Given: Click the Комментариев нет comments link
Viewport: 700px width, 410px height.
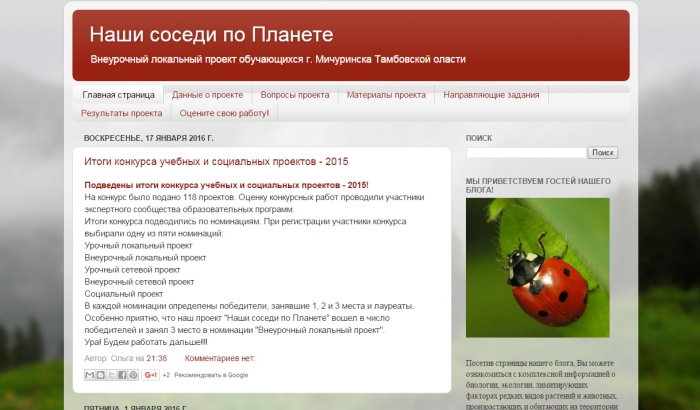Looking at the screenshot, I should click(x=220, y=357).
